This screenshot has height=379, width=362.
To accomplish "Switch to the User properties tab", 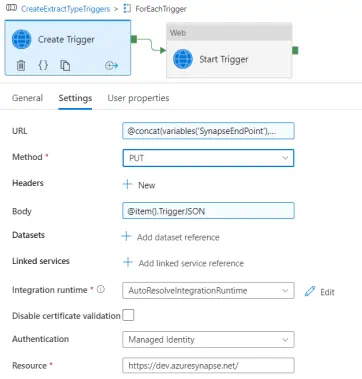I will (138, 98).
